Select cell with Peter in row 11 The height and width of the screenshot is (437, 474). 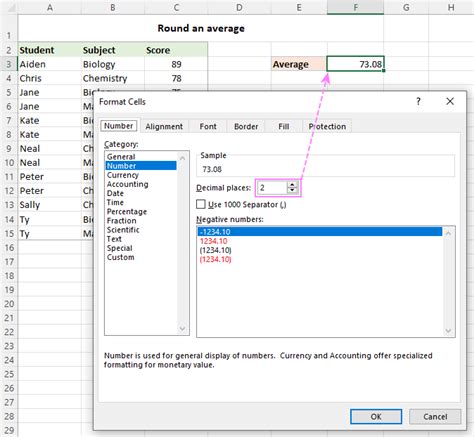pyautogui.click(x=49, y=177)
